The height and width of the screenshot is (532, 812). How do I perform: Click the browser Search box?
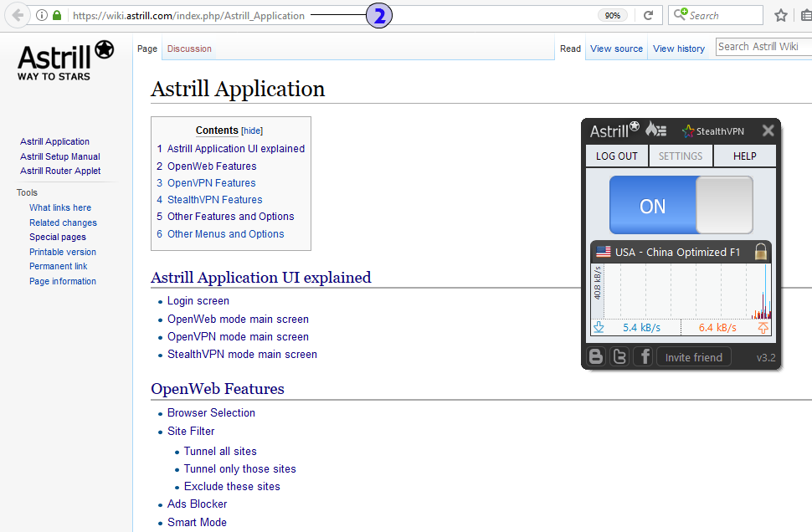(716, 15)
